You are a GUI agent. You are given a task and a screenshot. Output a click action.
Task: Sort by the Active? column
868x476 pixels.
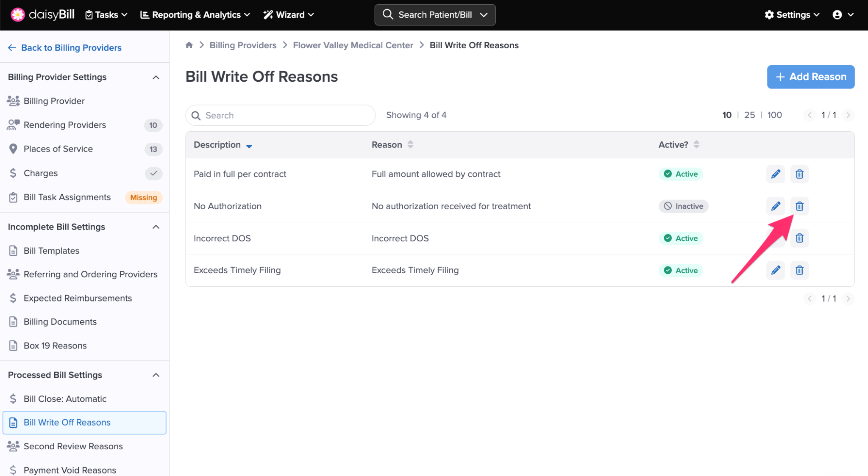point(696,145)
